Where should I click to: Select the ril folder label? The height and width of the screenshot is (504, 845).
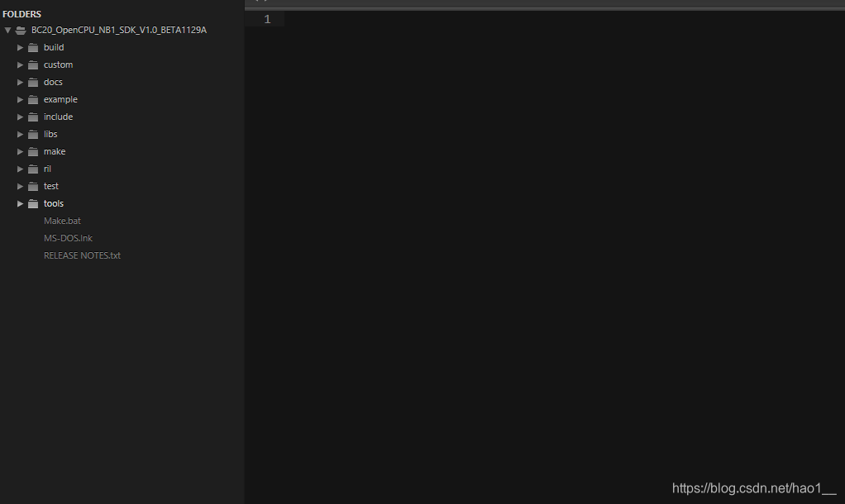click(47, 169)
